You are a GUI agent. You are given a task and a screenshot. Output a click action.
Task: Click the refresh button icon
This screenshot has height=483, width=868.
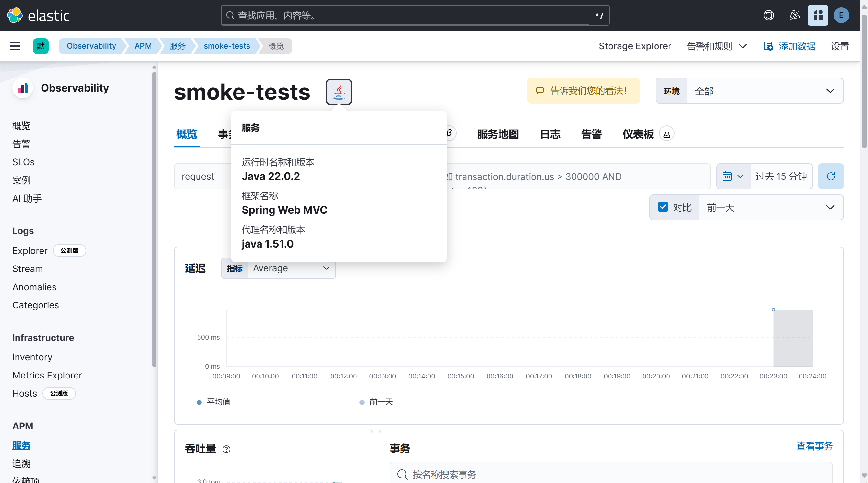[831, 176]
